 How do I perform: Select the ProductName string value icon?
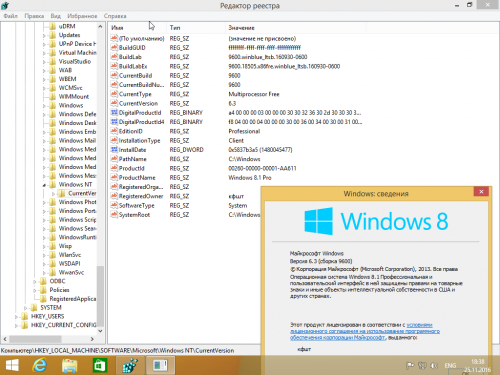114,177
